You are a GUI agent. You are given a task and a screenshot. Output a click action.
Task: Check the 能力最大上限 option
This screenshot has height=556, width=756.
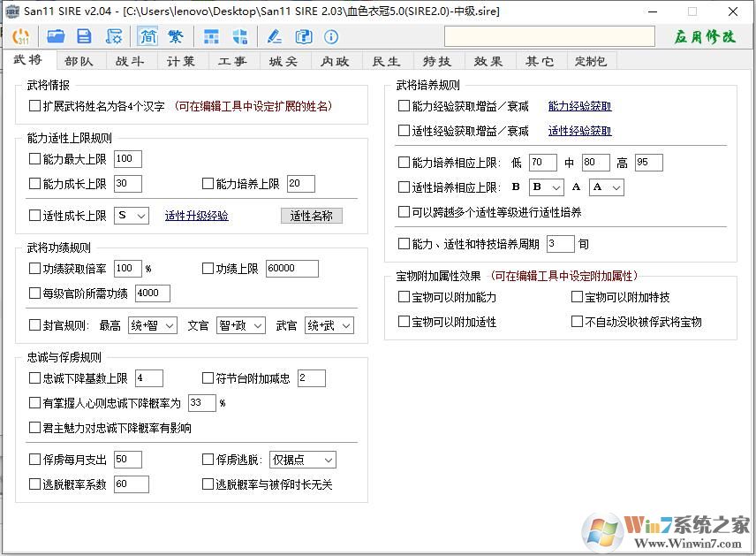[x=34, y=159]
